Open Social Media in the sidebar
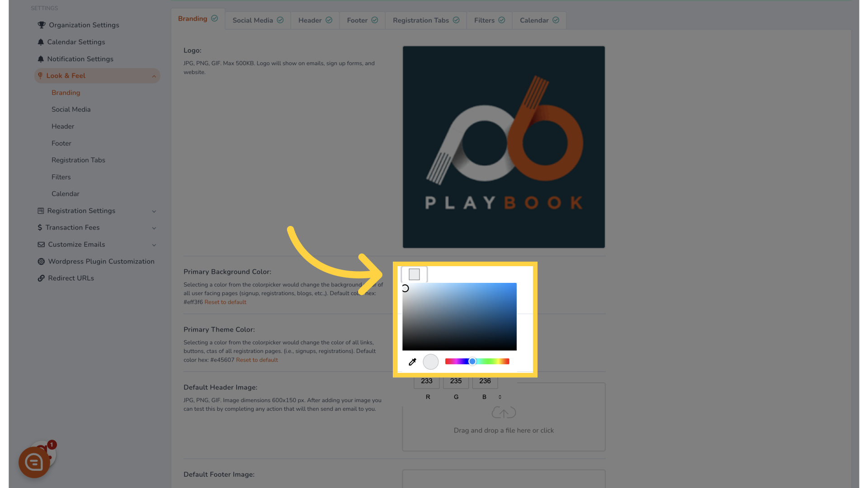Screen dimensions: 868x488 tap(71, 109)
